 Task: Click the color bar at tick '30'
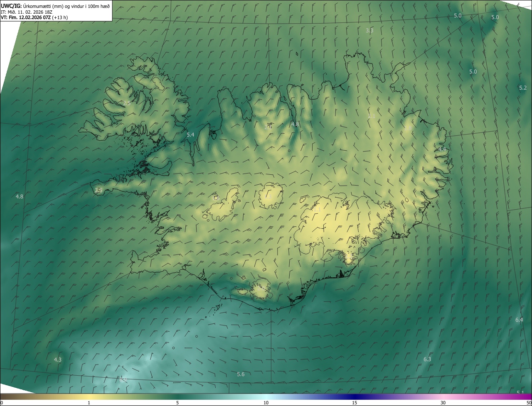[x=443, y=403]
